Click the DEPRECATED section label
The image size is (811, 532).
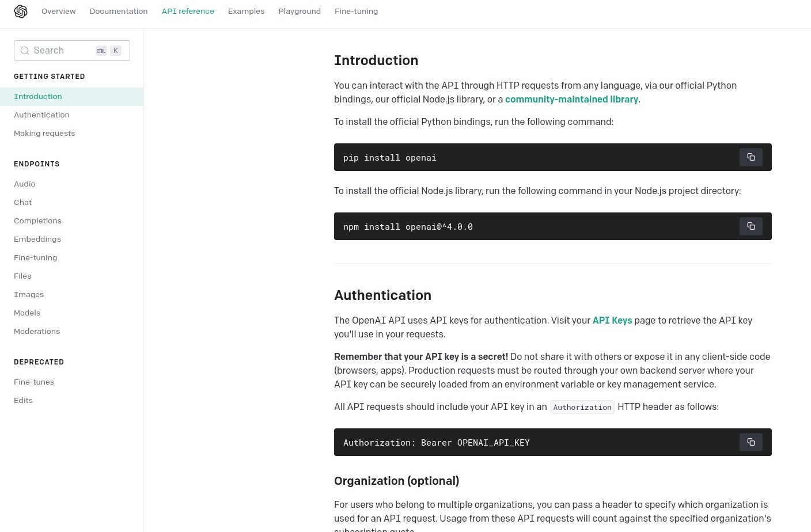point(39,362)
